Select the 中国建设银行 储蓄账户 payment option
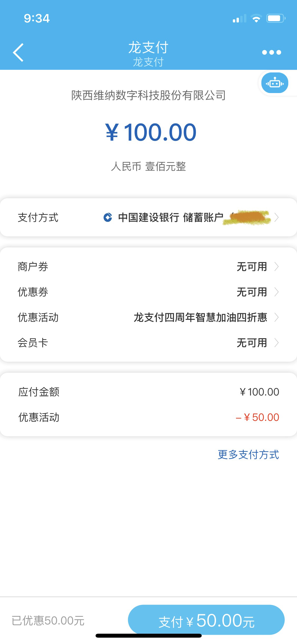The height and width of the screenshot is (644, 297). 171,217
